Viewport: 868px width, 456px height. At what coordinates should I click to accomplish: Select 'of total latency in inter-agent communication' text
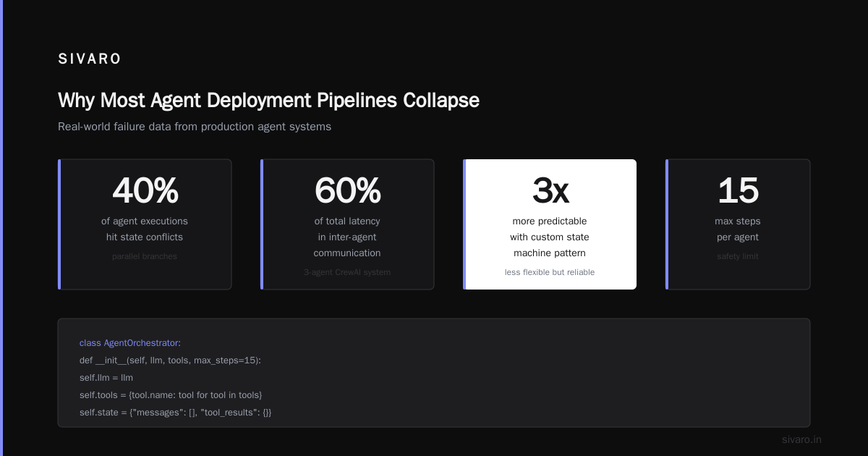(347, 237)
